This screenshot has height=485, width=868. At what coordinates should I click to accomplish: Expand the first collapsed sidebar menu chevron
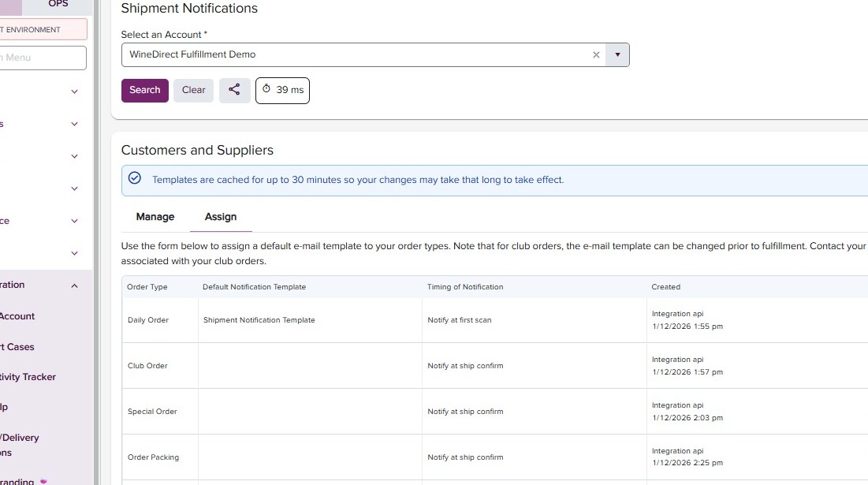pyautogui.click(x=75, y=91)
